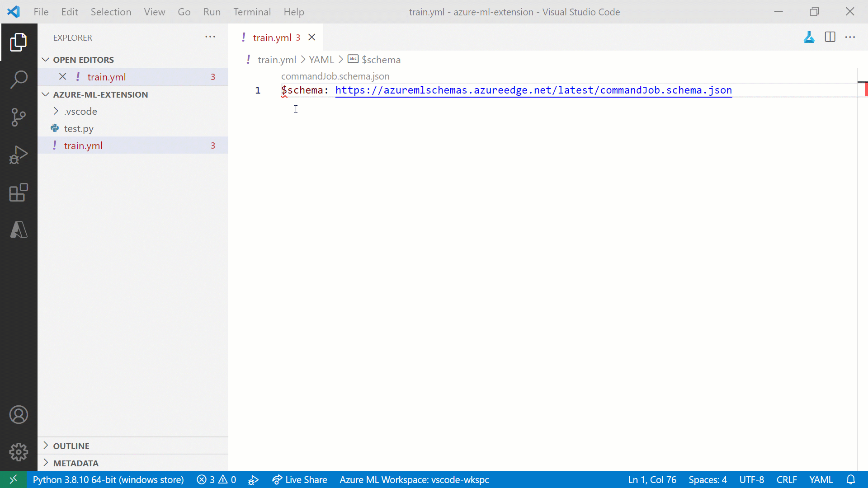Image resolution: width=868 pixels, height=488 pixels.
Task: Click the YAML language mode indicator
Action: coord(823,480)
